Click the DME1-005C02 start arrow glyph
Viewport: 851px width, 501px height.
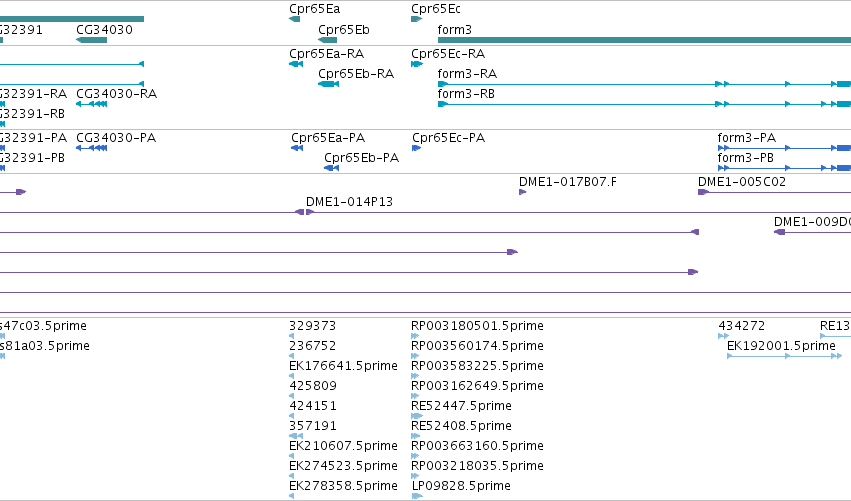[x=704, y=192]
